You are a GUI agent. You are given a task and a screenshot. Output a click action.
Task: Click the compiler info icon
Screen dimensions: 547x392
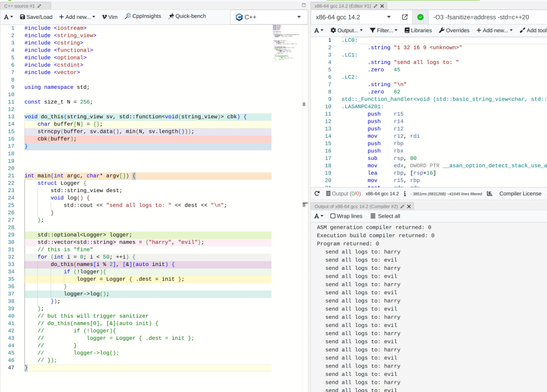(x=405, y=194)
